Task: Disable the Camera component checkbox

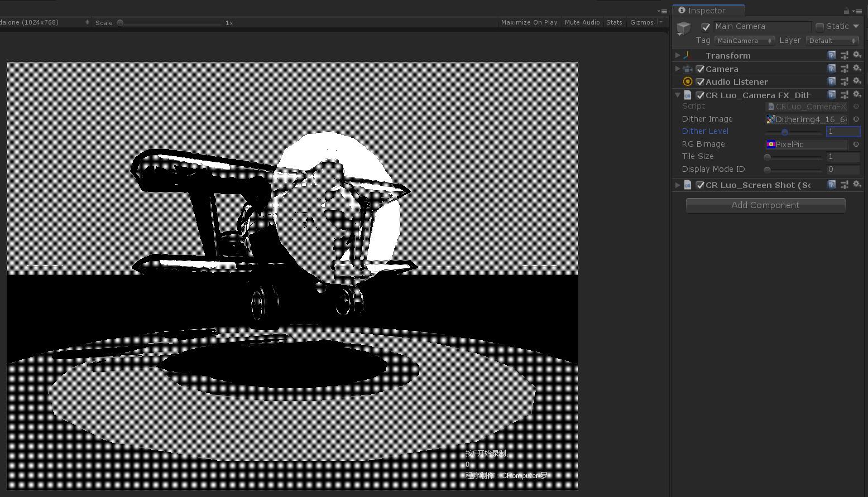Action: pos(701,69)
